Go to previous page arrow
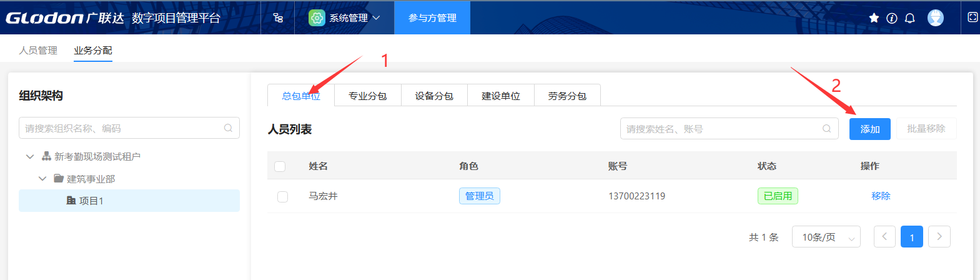This screenshot has height=280, width=980. [884, 237]
